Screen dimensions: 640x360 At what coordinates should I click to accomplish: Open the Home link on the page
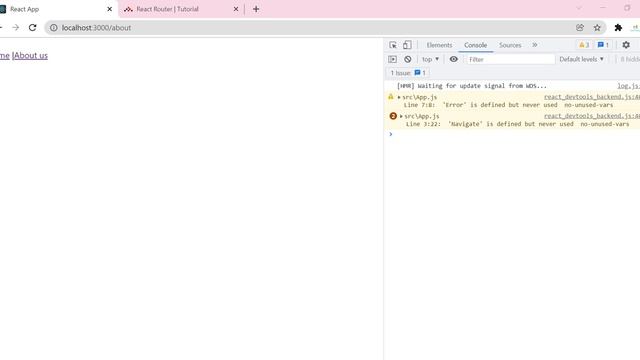pos(4,56)
